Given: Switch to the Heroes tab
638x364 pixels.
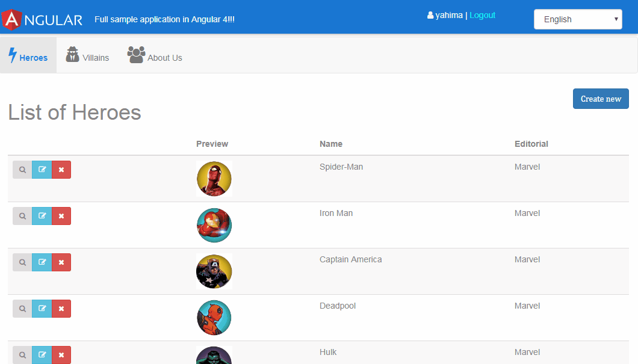Looking at the screenshot, I should (x=28, y=55).
